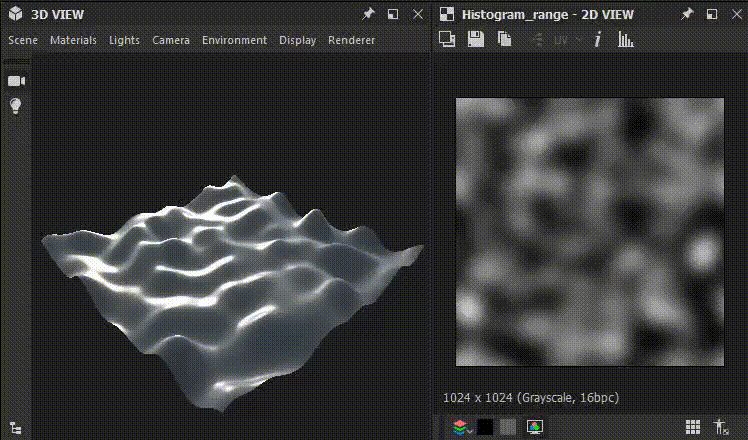
Task: Open the Renderer menu
Action: point(351,40)
